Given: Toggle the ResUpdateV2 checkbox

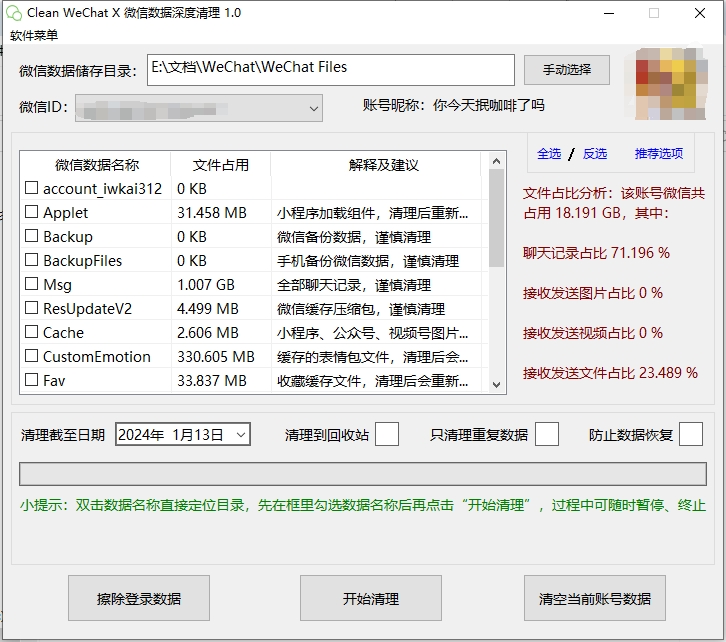Looking at the screenshot, I should [31, 307].
